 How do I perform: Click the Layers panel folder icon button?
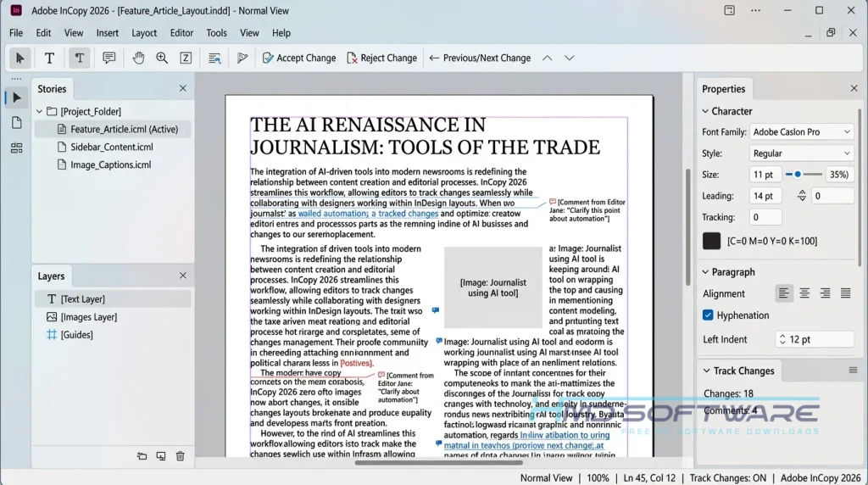142,456
